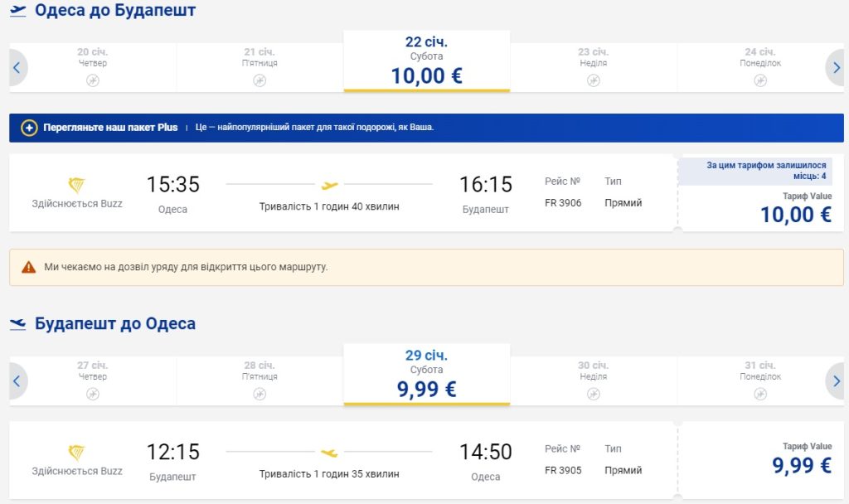Show earlier dates for Odesa to Budapest
849x504 pixels.
[17, 68]
